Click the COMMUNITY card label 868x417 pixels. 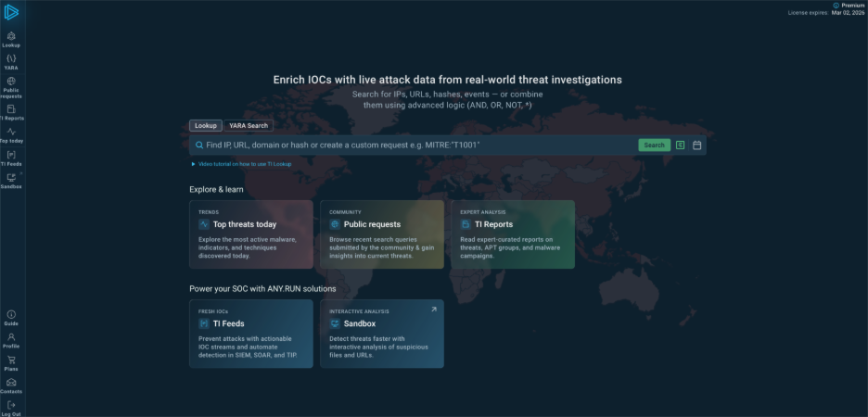coord(345,212)
